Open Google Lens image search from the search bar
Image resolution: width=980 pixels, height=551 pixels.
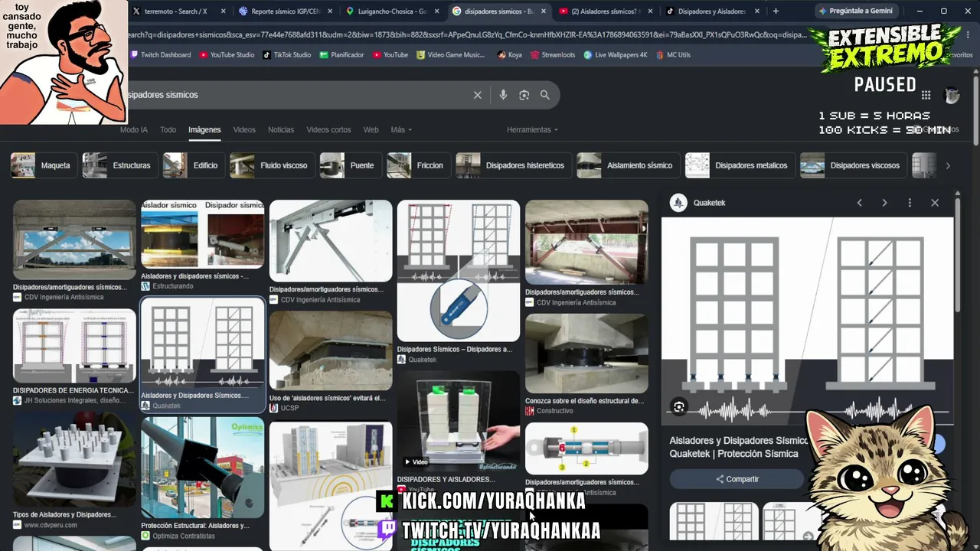click(524, 95)
